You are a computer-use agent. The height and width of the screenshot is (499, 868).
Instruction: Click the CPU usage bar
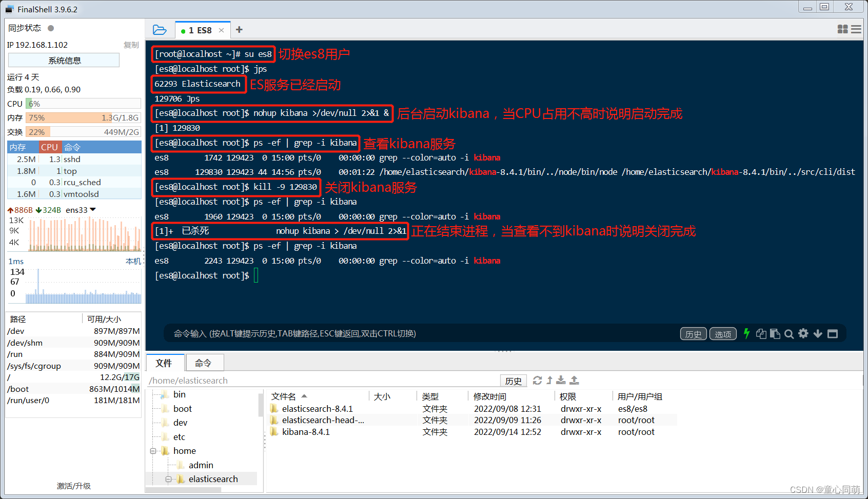(83, 104)
